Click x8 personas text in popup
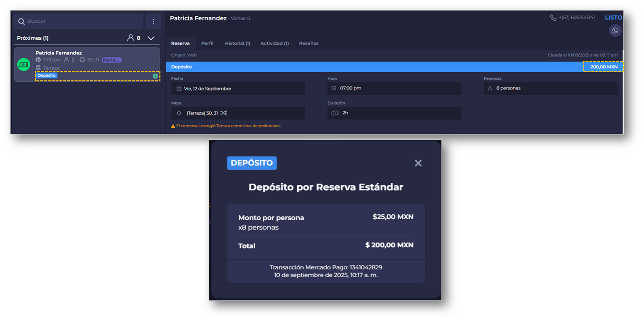The height and width of the screenshot is (321, 644). click(x=259, y=227)
